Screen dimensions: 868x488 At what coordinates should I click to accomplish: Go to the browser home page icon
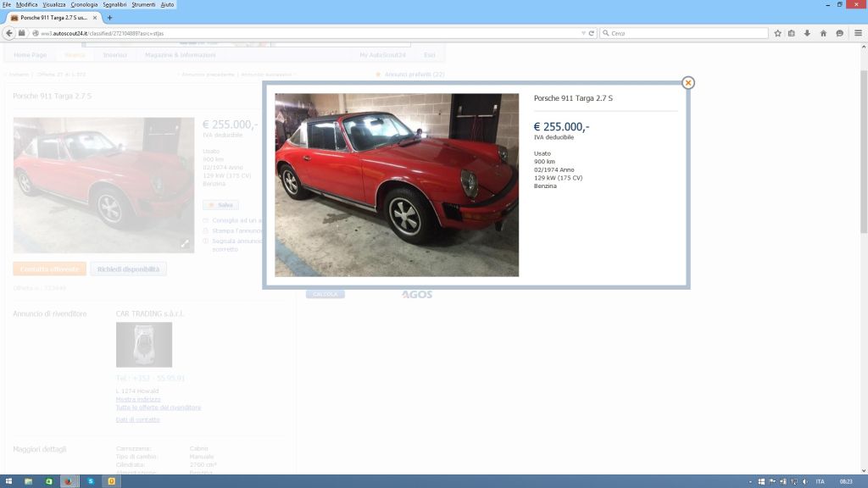(823, 33)
